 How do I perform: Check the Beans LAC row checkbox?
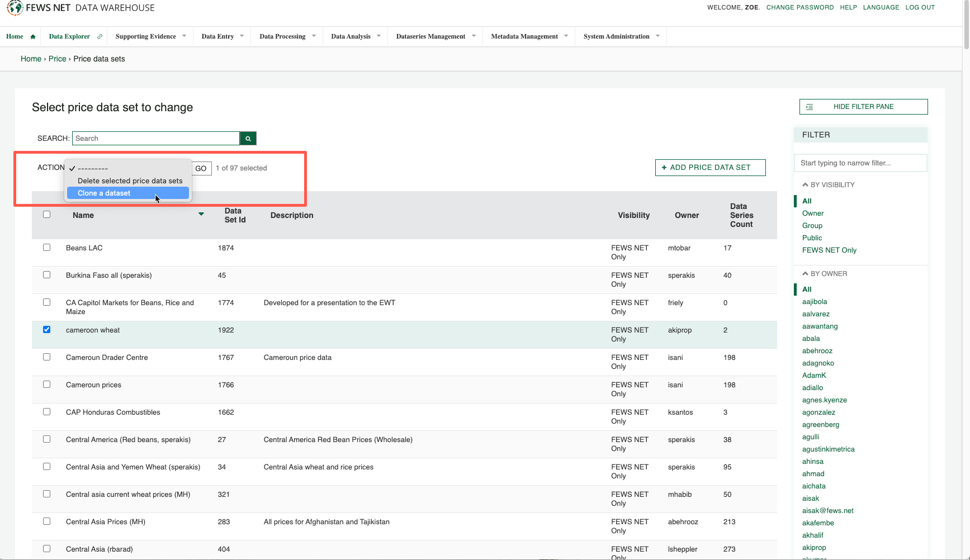click(x=46, y=247)
